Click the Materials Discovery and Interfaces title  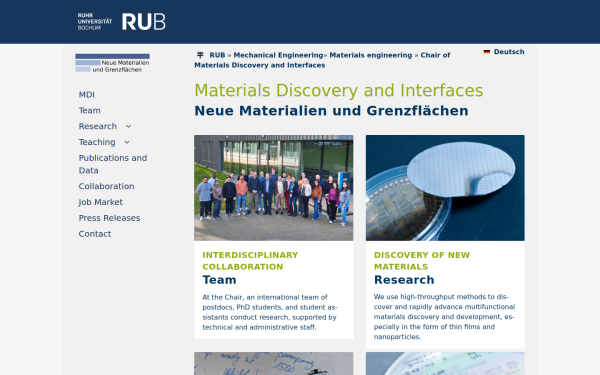[x=339, y=91]
